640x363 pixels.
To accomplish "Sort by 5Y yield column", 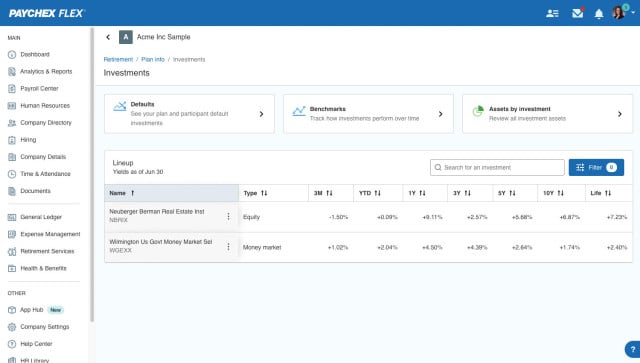I will pyautogui.click(x=514, y=193).
